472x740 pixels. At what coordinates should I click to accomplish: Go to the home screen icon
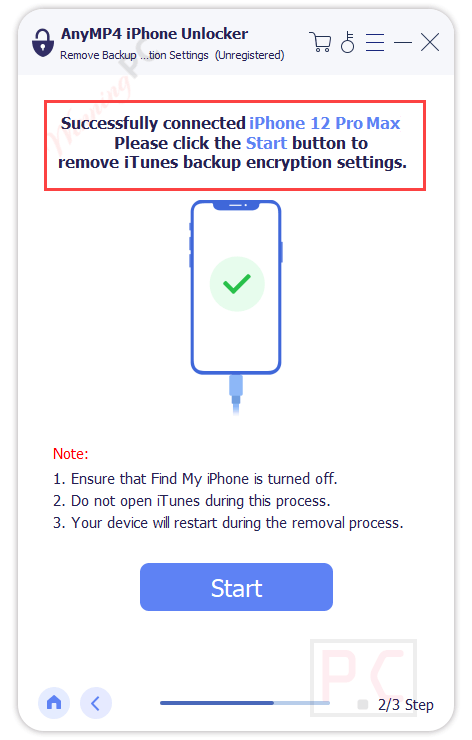54,703
